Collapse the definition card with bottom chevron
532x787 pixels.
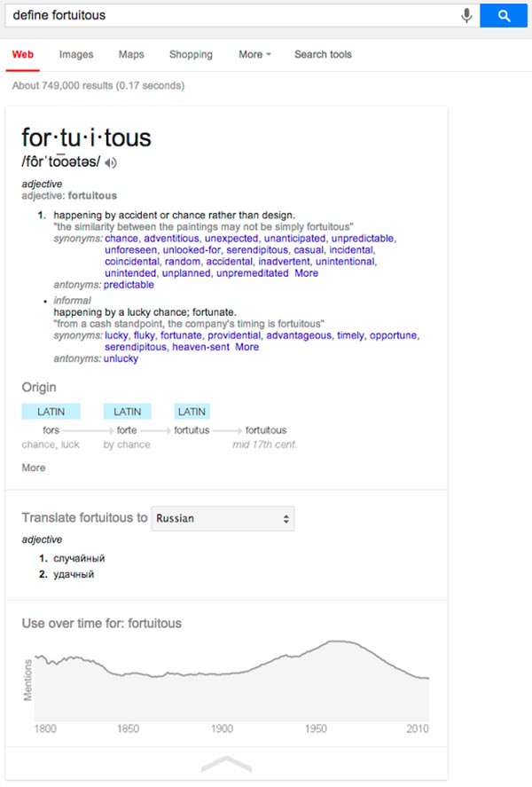coord(226,763)
